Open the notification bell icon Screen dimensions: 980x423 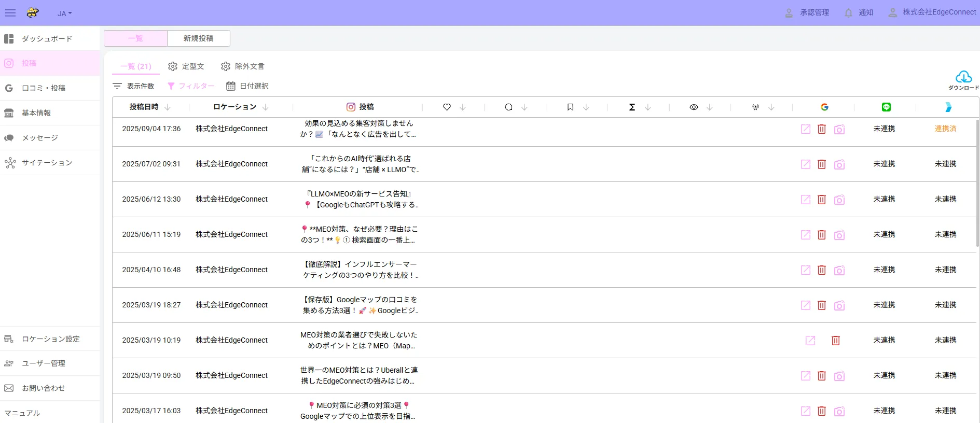coord(848,13)
